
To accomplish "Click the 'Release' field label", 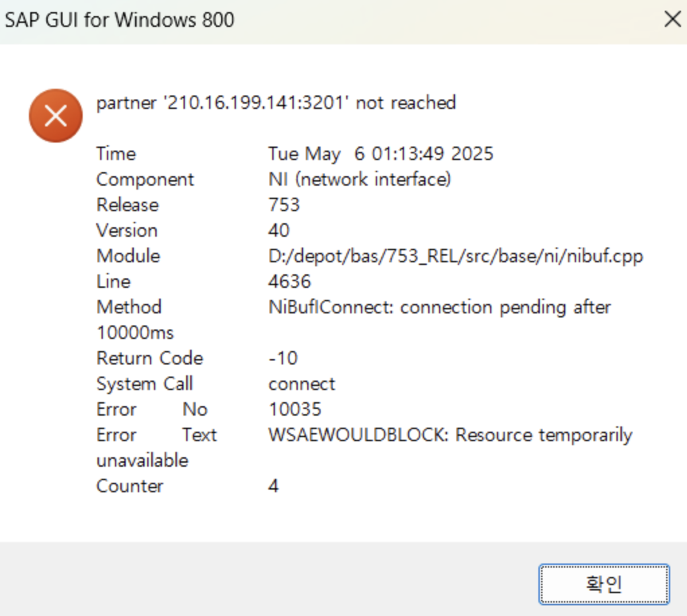I will 128,204.
